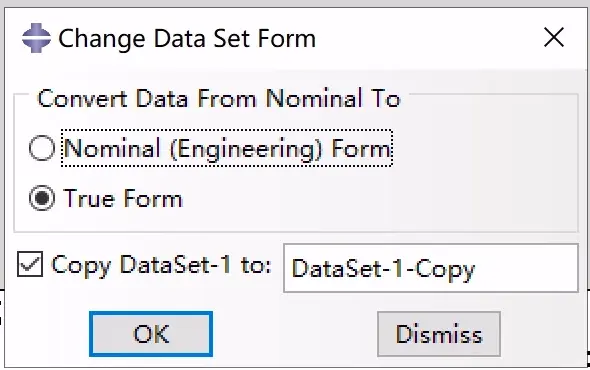Click the True Form label text
The image size is (590, 370).
tap(123, 199)
